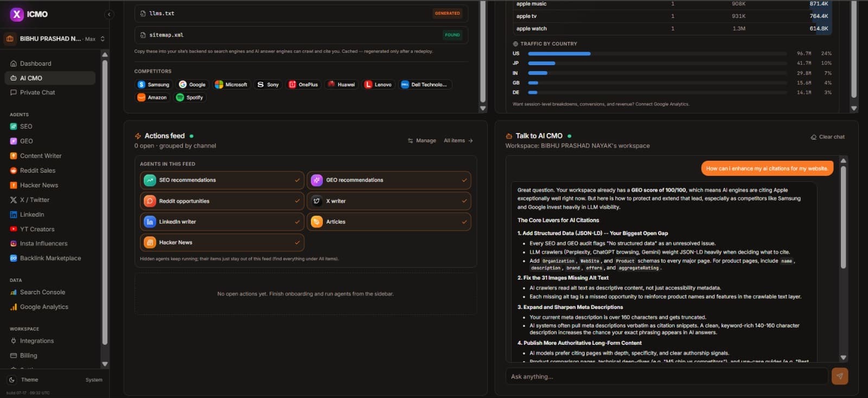Select the Samsung competitor chip
This screenshot has height=398, width=868.
154,85
